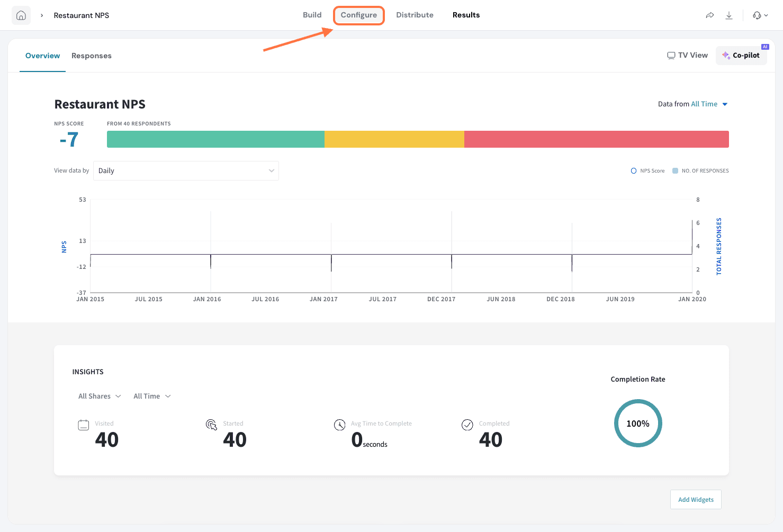Toggle the NPS Score legend series
The height and width of the screenshot is (532, 783).
(647, 171)
